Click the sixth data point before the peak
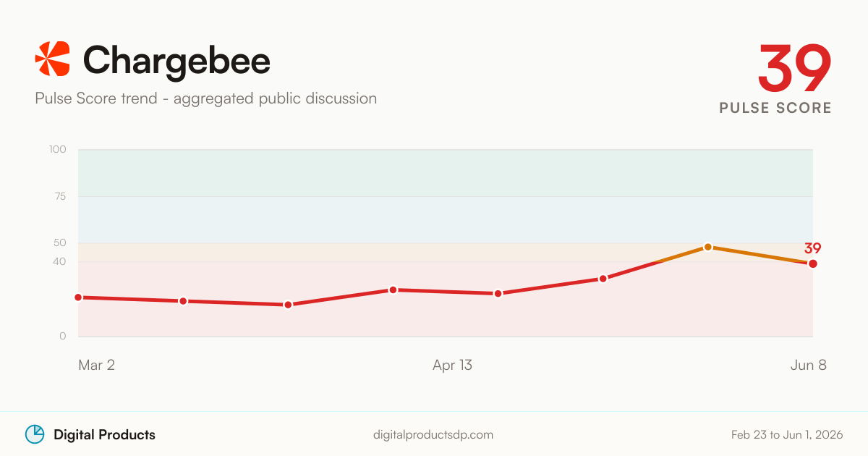The image size is (868, 456). click(x=603, y=279)
